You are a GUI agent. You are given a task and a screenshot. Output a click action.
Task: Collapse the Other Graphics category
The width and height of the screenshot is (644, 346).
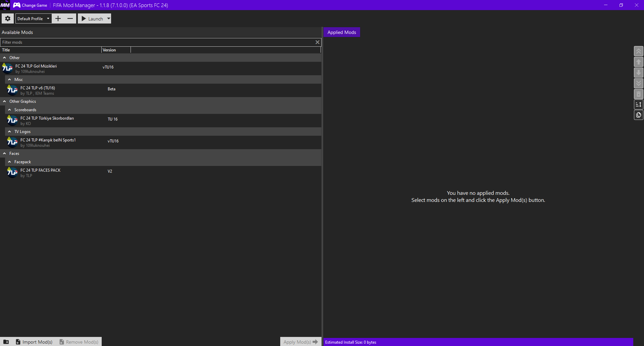[x=4, y=101]
